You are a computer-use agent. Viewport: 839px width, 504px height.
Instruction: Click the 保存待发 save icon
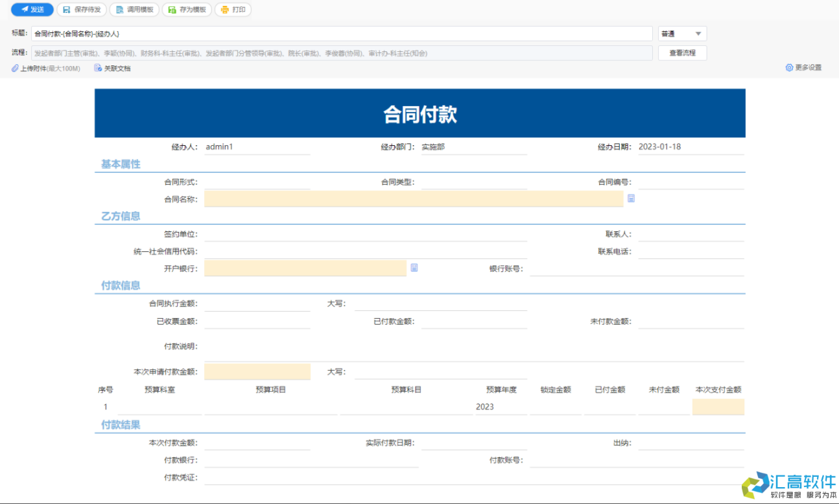(65, 10)
